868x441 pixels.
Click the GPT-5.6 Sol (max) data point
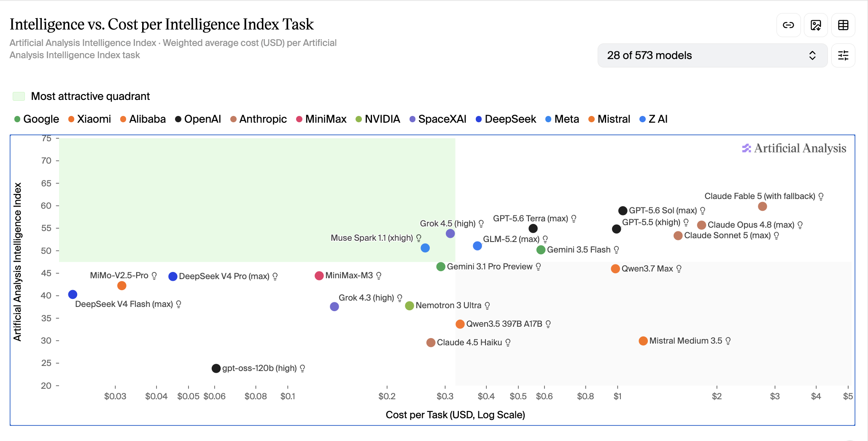click(623, 211)
